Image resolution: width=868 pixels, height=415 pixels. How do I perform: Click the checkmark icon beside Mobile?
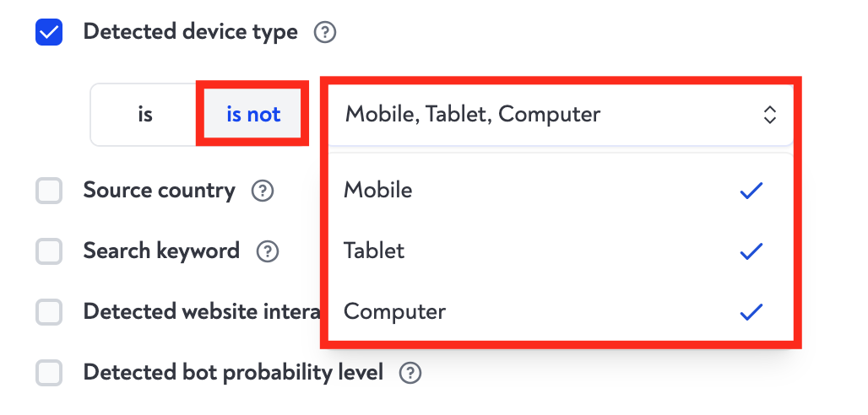tap(751, 191)
